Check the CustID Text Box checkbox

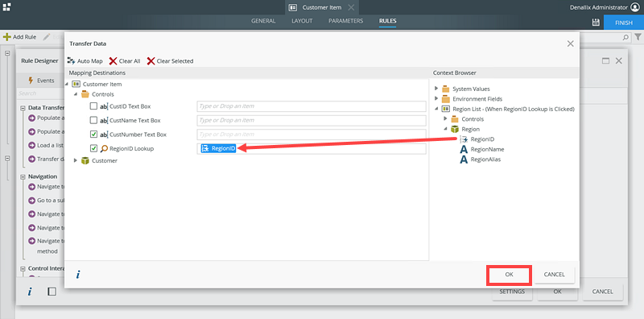[x=93, y=106]
